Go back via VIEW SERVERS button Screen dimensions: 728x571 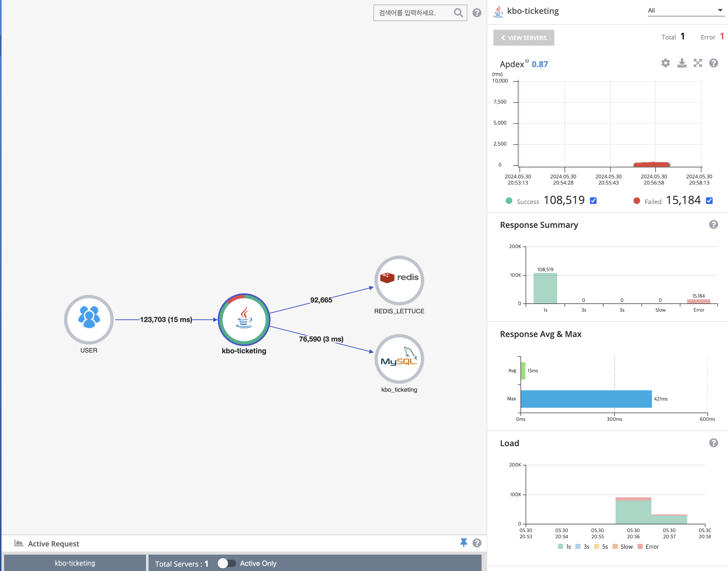[x=524, y=38]
